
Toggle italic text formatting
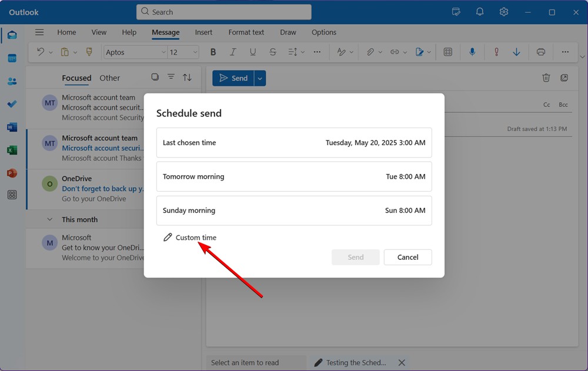(233, 52)
